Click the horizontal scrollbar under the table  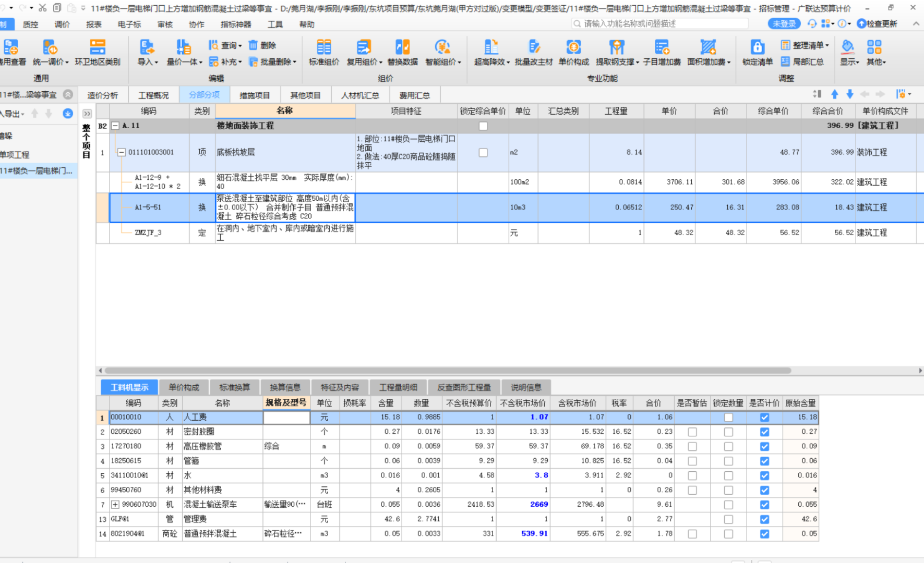click(x=448, y=371)
